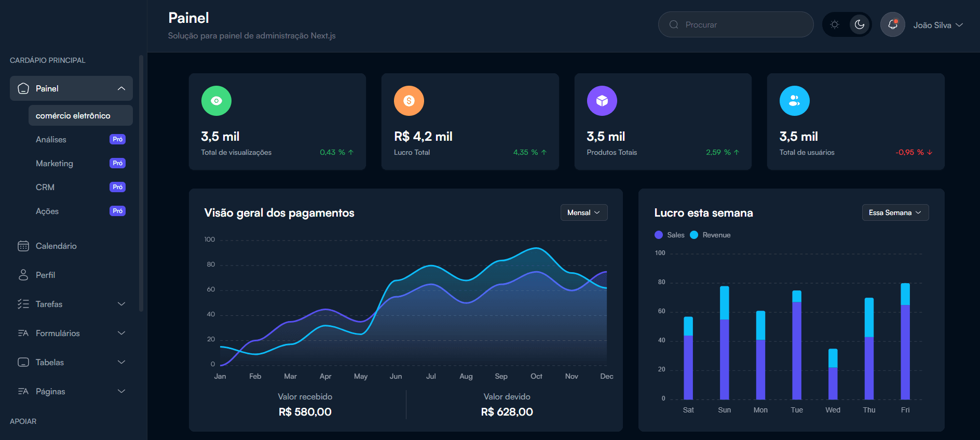Click the Pró badge next to Marketing
The height and width of the screenshot is (440, 980).
tap(118, 163)
